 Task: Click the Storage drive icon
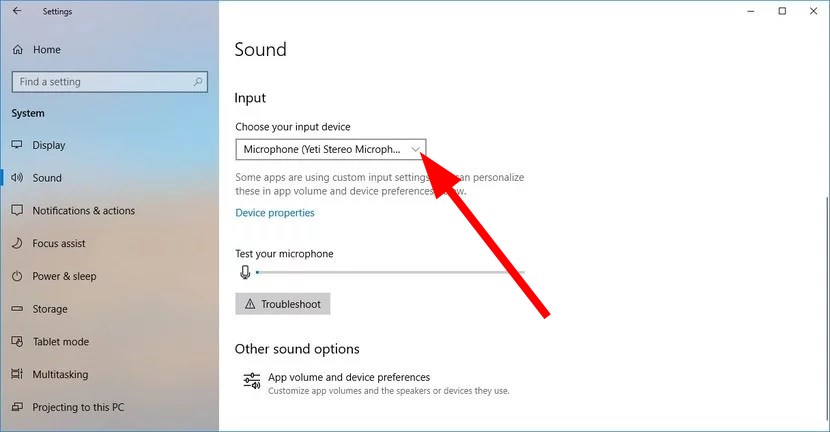coord(17,309)
